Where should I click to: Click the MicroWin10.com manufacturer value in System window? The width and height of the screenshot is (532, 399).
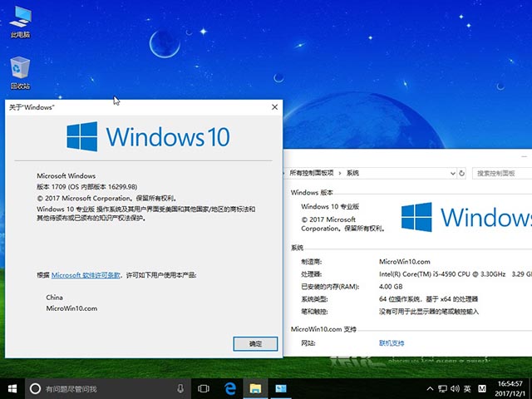click(x=405, y=262)
